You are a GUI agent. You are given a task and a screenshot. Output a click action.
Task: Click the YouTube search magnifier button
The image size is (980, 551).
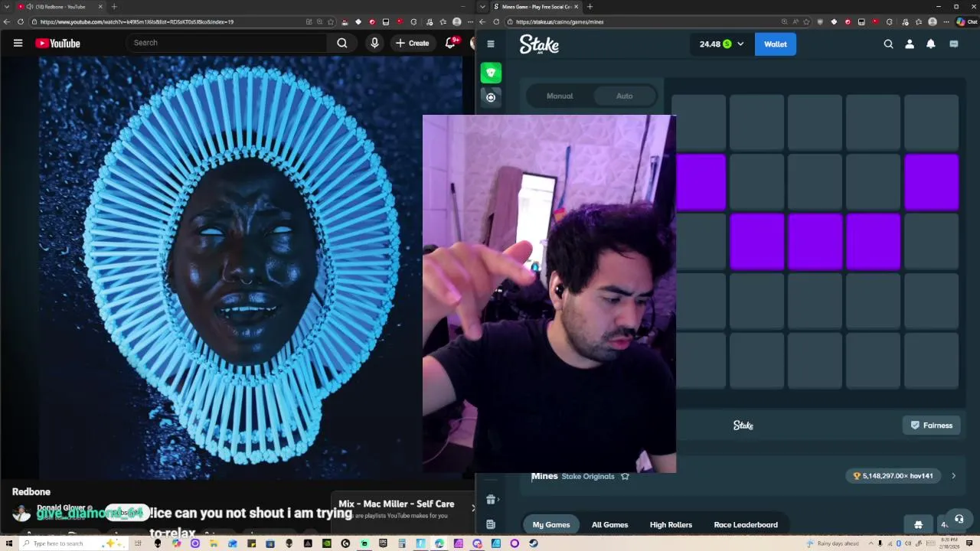coord(342,43)
